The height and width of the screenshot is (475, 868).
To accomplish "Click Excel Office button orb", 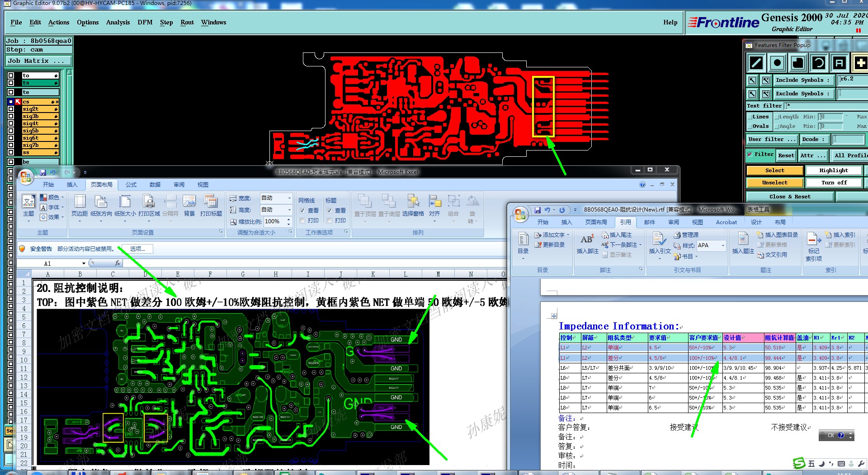I will tap(26, 176).
